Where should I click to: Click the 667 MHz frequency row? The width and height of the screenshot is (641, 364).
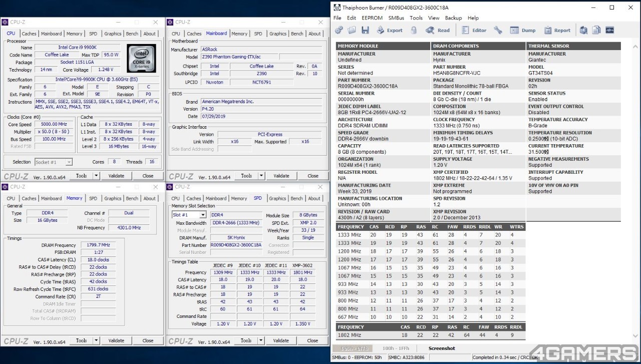point(430,317)
